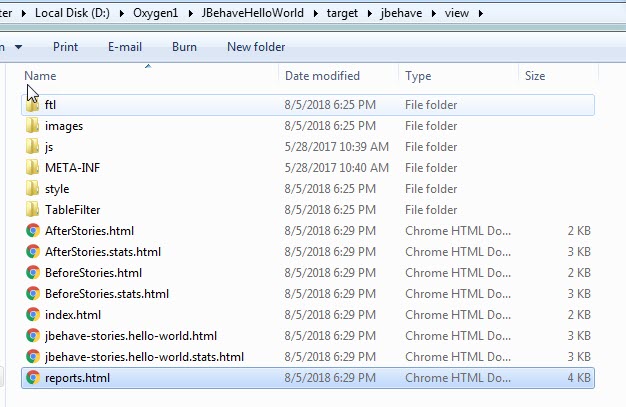Click date modified of ftl folder
This screenshot has width=626, height=407.
pyautogui.click(x=330, y=105)
